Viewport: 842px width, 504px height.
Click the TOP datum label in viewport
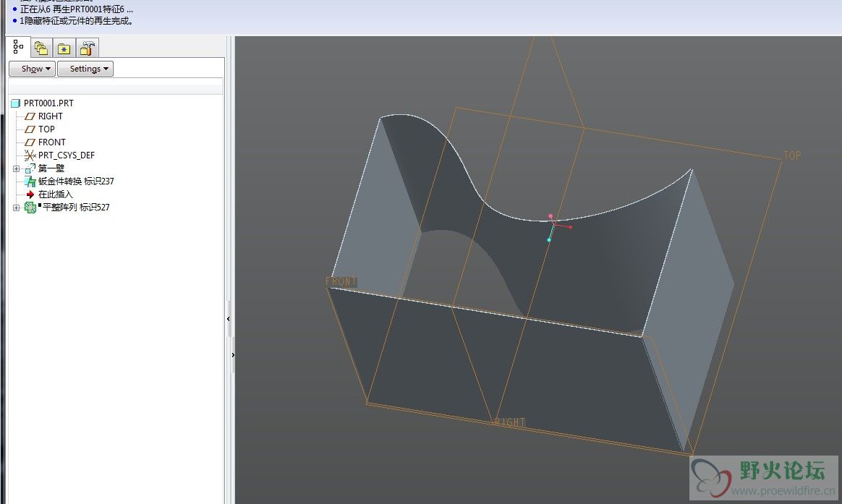point(792,155)
